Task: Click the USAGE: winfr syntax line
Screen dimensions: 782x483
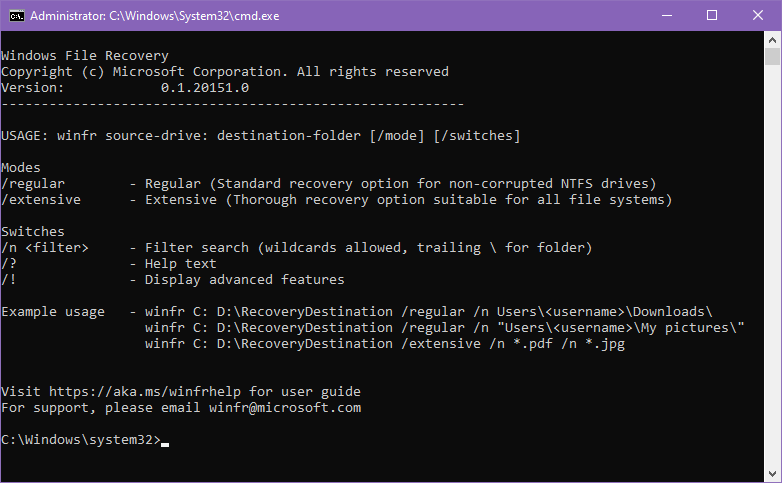Action: click(260, 136)
